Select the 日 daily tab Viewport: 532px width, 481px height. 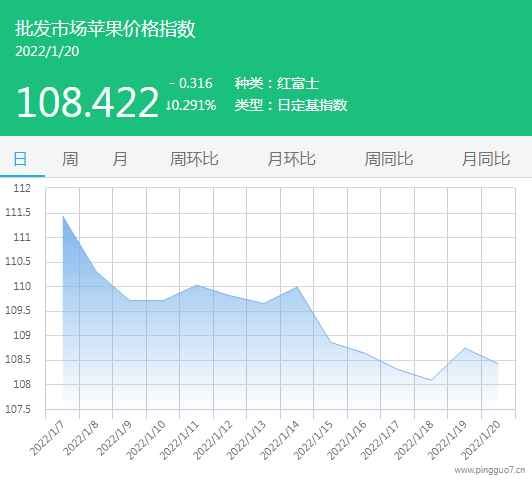click(20, 159)
